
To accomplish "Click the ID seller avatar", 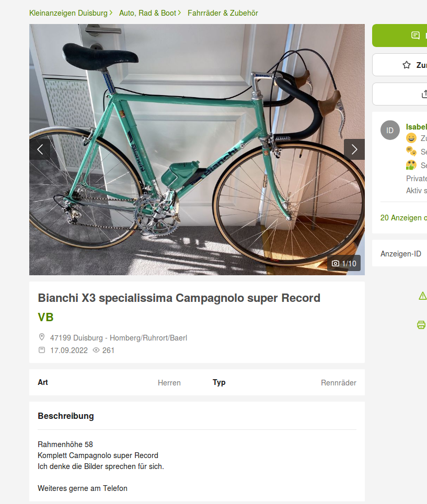I will tap(390, 130).
